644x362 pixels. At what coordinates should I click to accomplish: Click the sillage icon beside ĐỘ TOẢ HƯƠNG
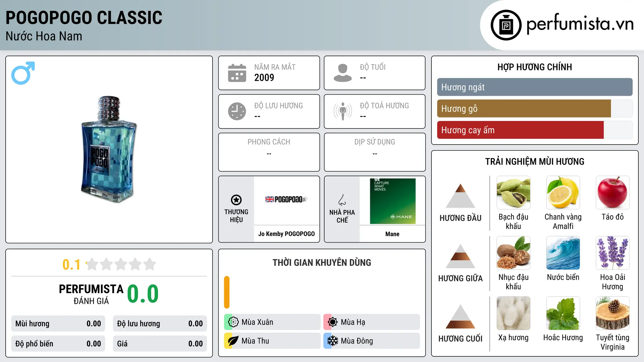click(x=343, y=111)
